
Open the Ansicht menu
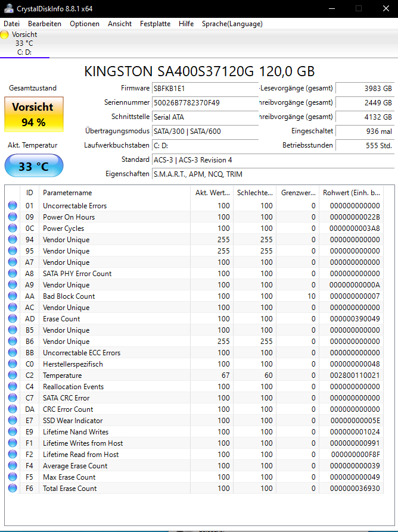click(x=120, y=24)
